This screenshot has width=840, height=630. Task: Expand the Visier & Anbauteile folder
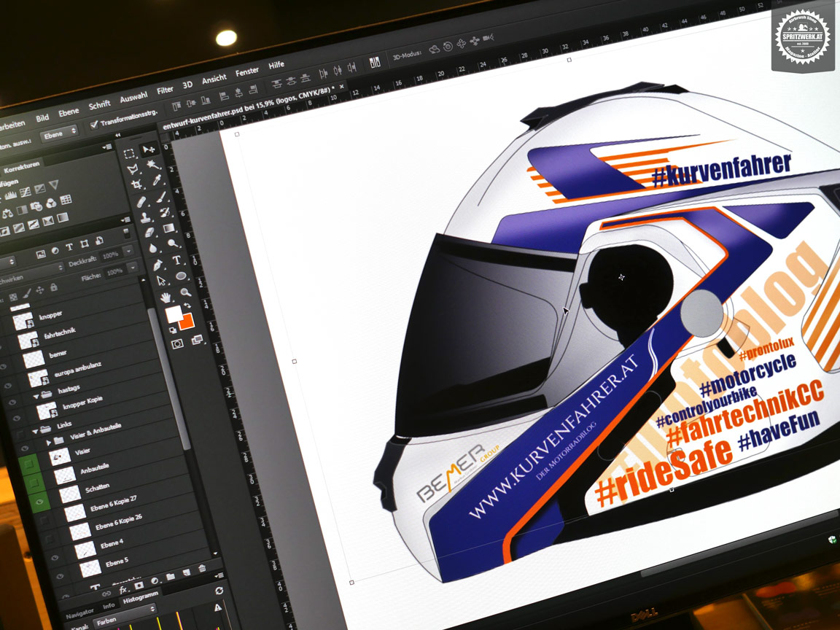click(50, 443)
